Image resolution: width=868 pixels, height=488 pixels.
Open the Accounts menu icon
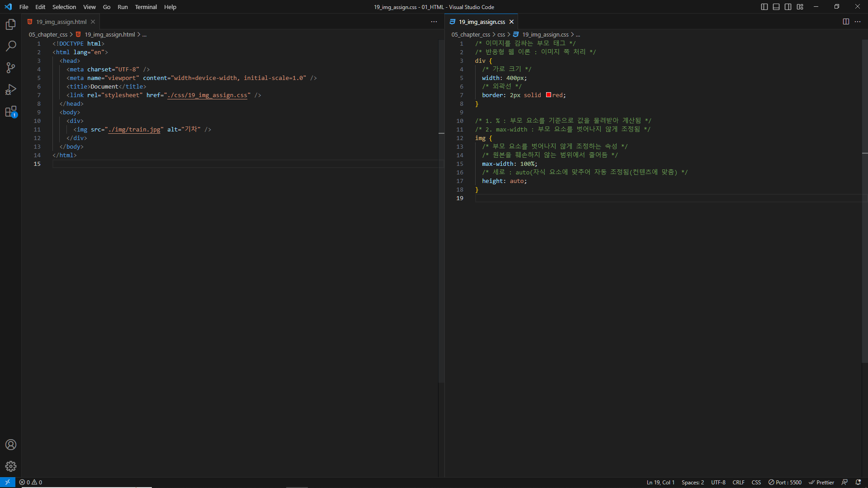tap(11, 445)
